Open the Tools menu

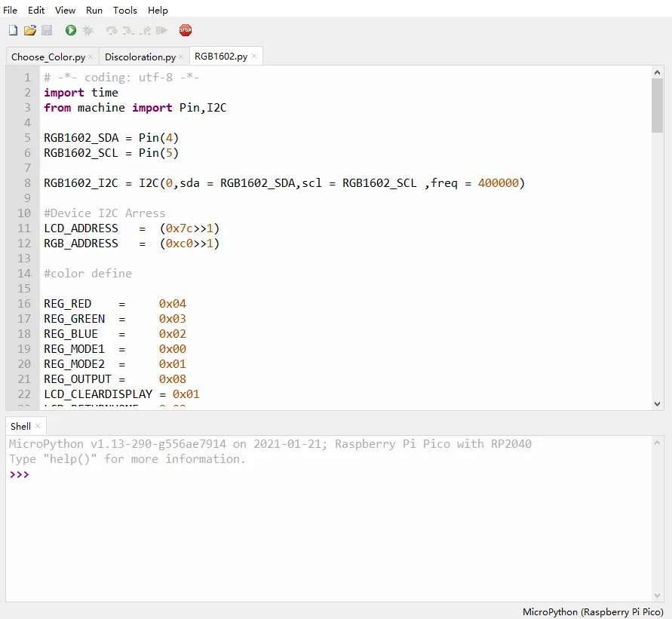(125, 11)
